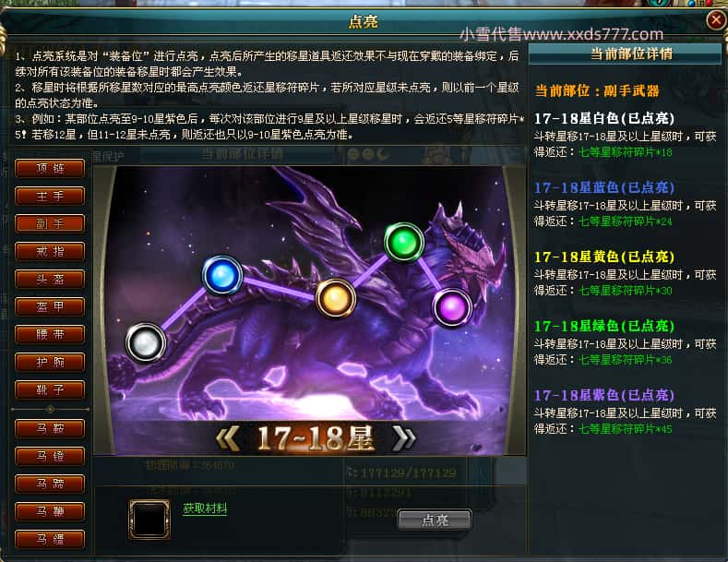Select the 马鞍 mount slot button
This screenshot has height=562, width=728.
pyautogui.click(x=50, y=429)
